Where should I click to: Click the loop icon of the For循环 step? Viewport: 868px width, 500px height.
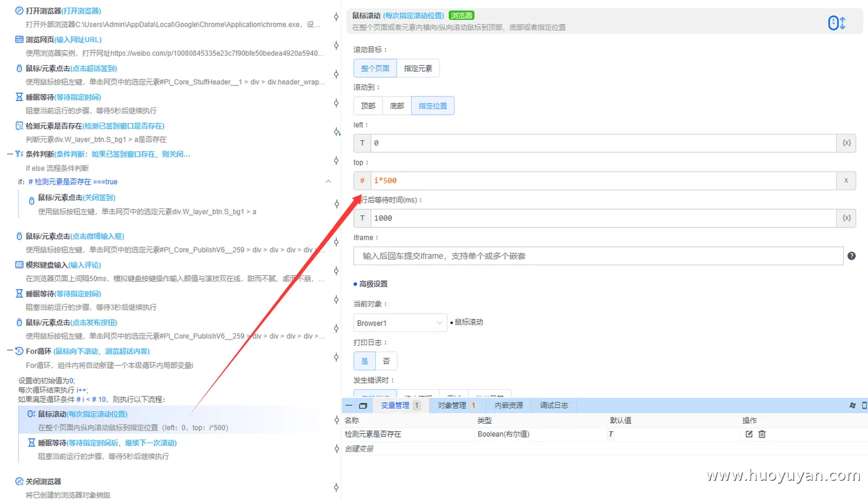19,351
